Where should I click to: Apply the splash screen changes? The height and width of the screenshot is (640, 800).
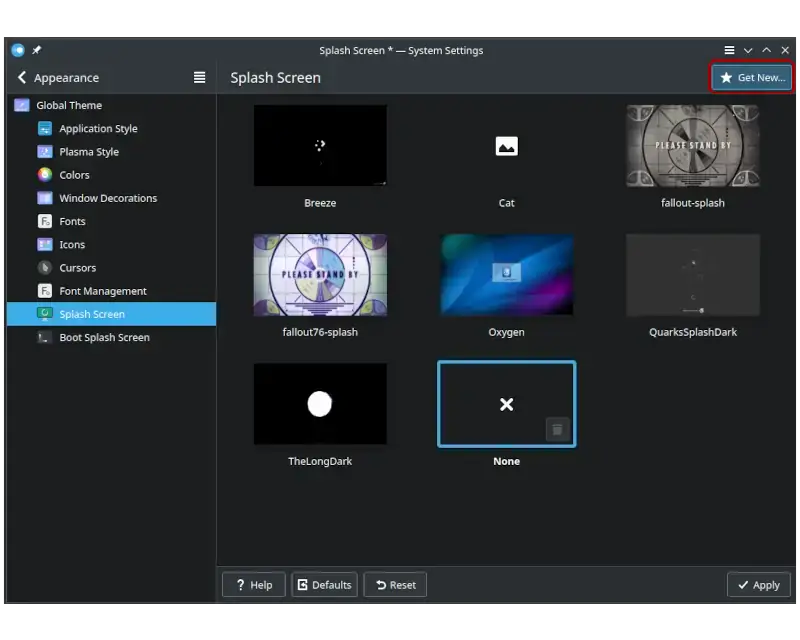pos(758,585)
